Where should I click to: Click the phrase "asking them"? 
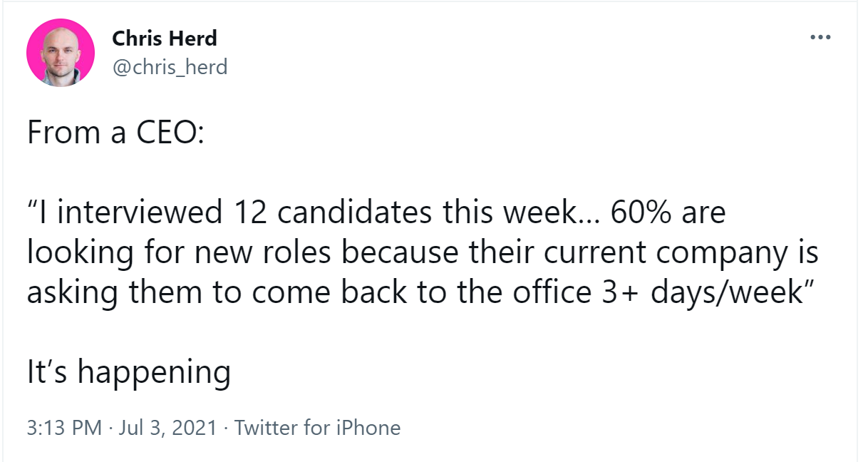click(106, 293)
